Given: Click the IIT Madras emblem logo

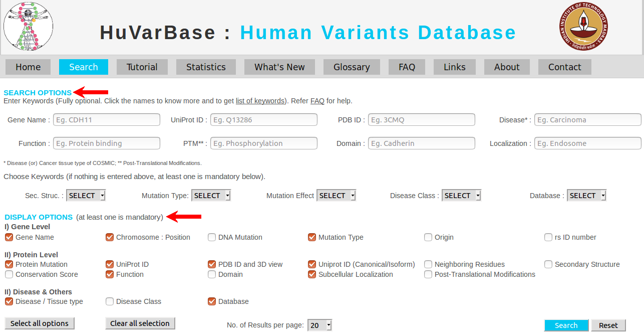Looking at the screenshot, I should (x=584, y=27).
